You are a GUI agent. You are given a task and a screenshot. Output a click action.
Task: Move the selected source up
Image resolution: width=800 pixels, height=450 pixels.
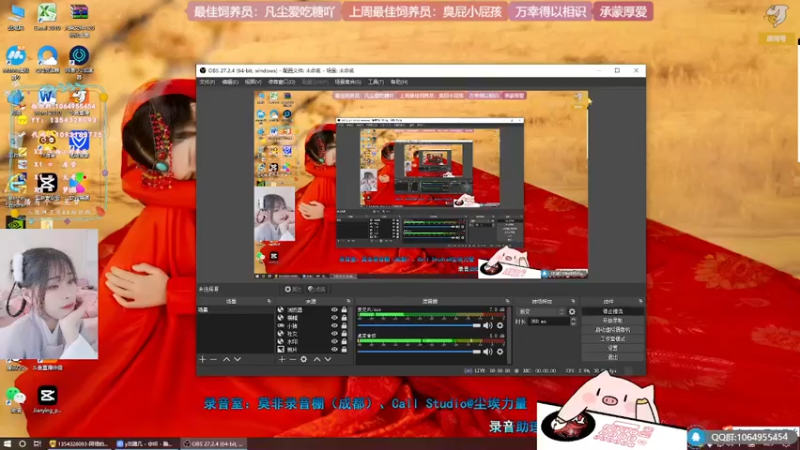317,360
